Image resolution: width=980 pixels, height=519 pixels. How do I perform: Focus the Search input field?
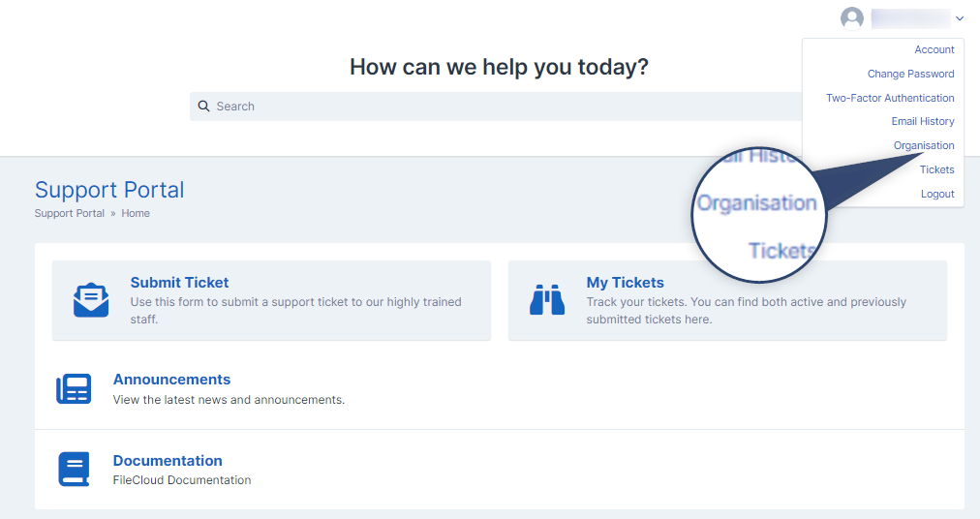[x=496, y=107]
